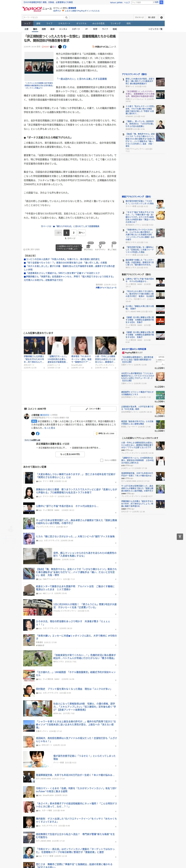Toggle the コメント非表示 checkbox
Screen dimensions: 186x868
point(102,460)
